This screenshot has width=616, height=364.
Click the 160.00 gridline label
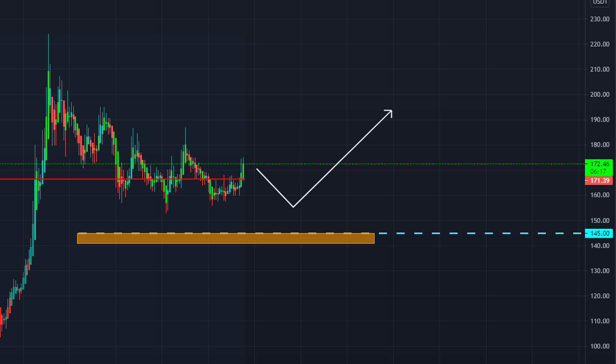[x=599, y=195]
